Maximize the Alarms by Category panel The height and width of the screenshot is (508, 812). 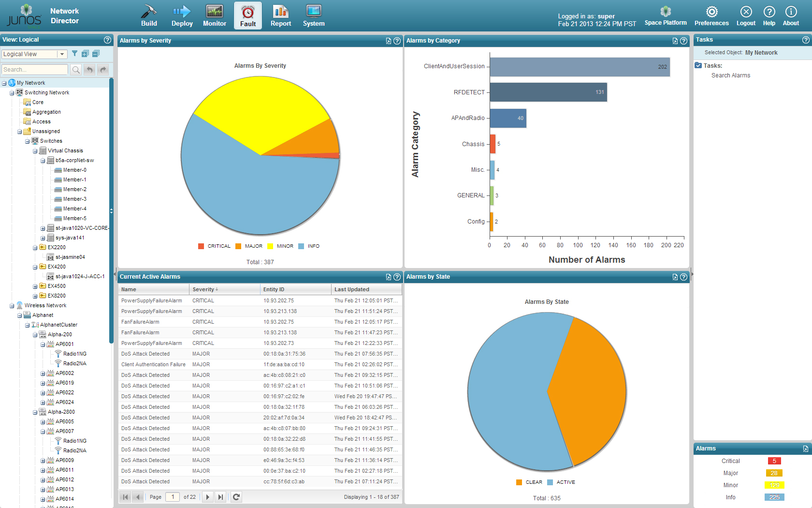click(x=675, y=41)
